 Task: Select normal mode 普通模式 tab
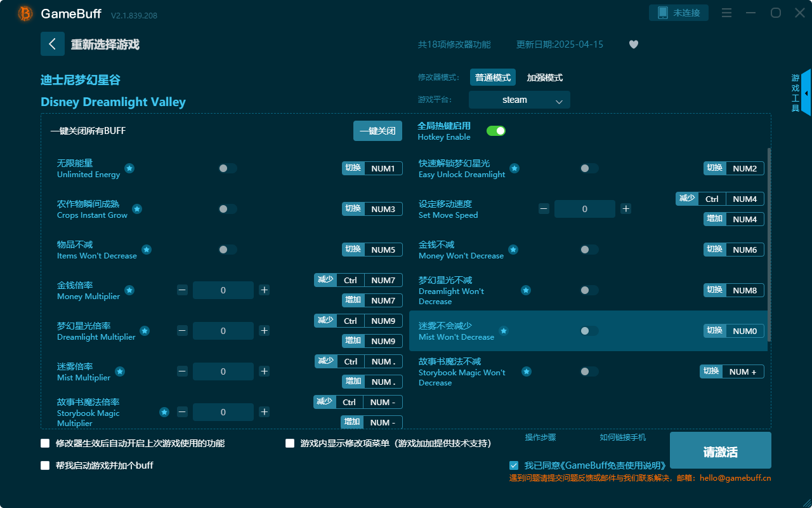coord(493,77)
